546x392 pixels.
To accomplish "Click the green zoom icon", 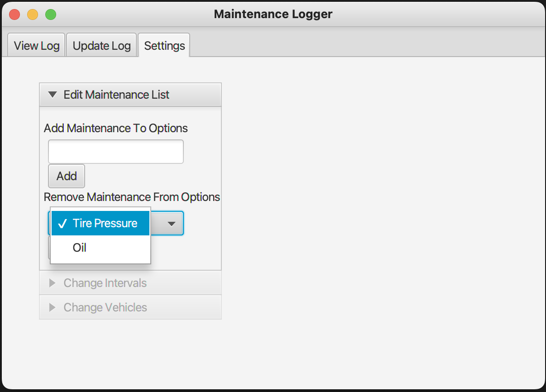I will (51, 14).
